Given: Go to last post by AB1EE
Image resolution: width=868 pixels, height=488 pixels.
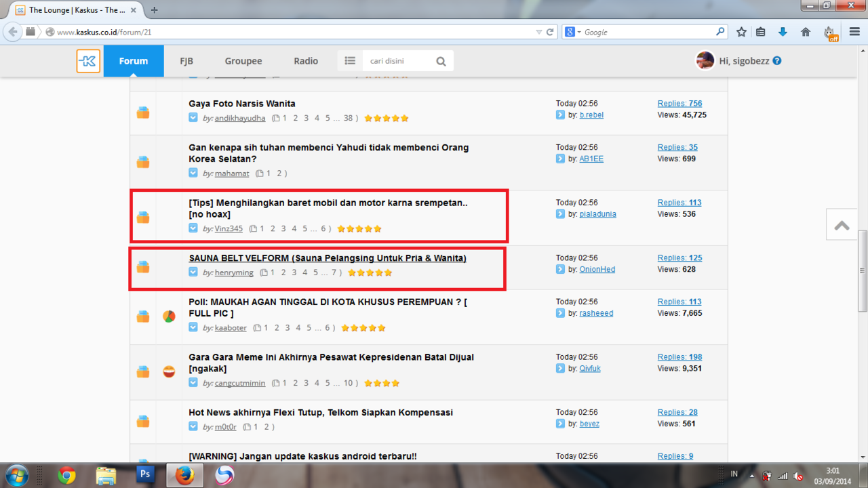Looking at the screenshot, I should coord(560,159).
